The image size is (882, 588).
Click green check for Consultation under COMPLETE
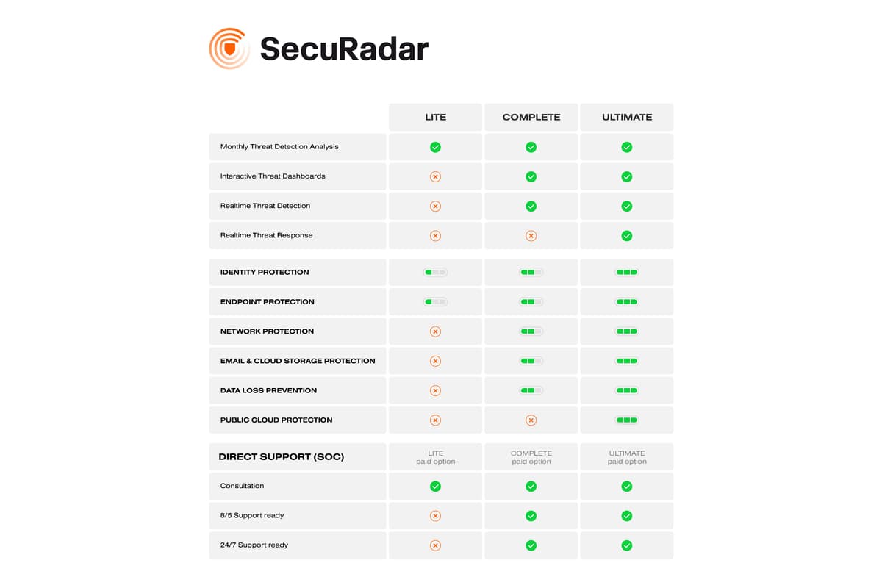(x=531, y=487)
